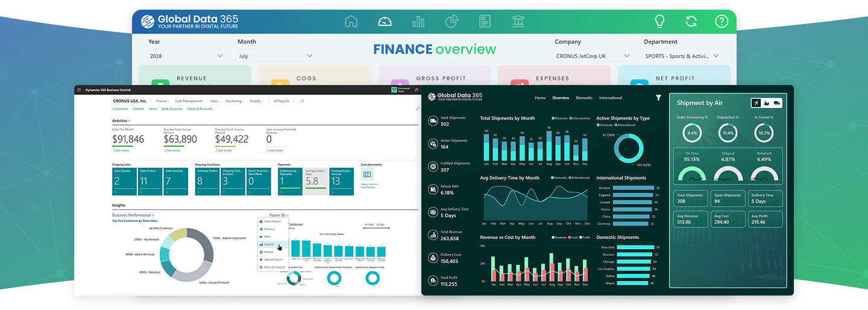The image size is (868, 310).
Task: Expand the Company dropdown CRONUS JetCorp UK
Action: click(x=593, y=56)
